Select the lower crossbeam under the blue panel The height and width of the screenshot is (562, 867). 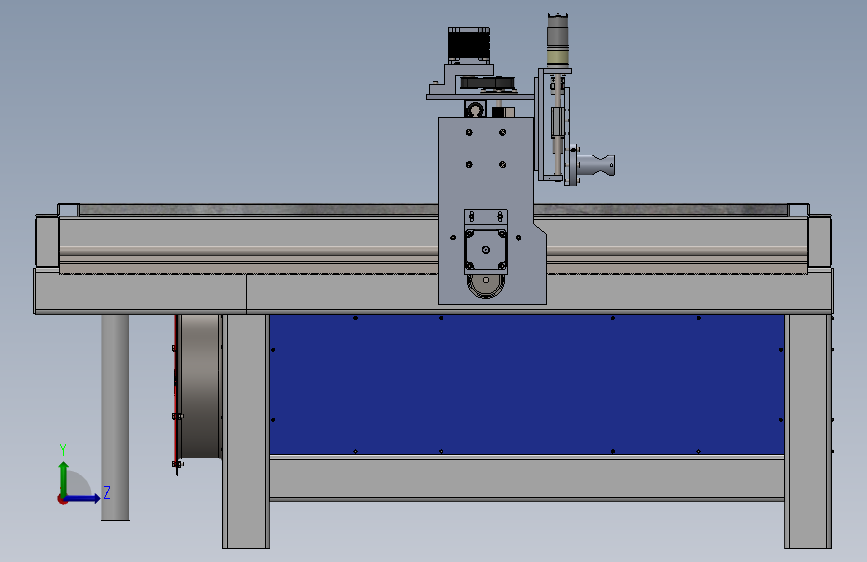pyautogui.click(x=526, y=478)
